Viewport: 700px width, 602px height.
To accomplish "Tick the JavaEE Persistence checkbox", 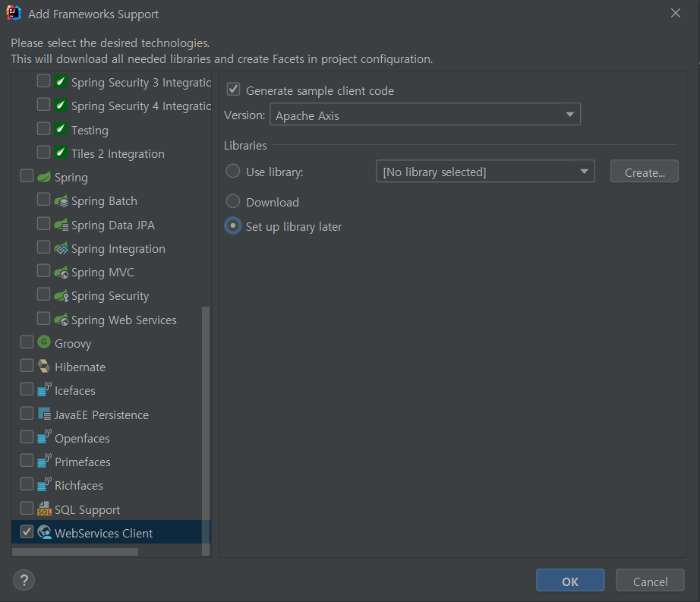I will 27,413.
